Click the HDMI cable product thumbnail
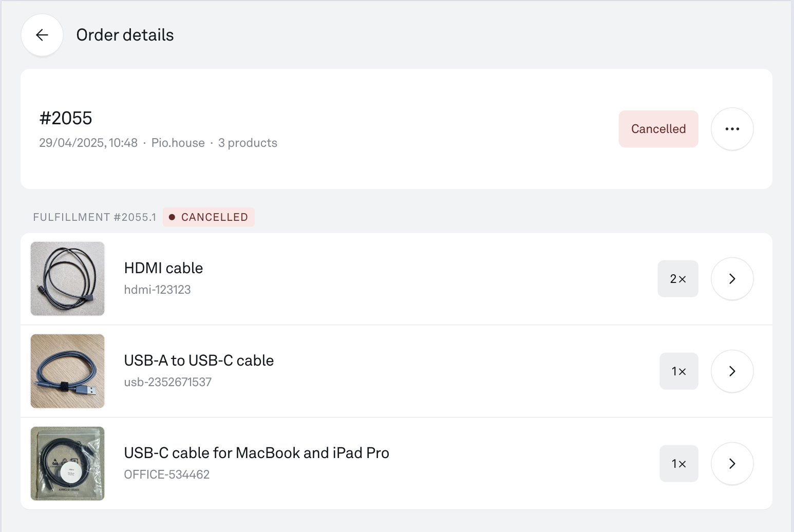 pyautogui.click(x=68, y=279)
